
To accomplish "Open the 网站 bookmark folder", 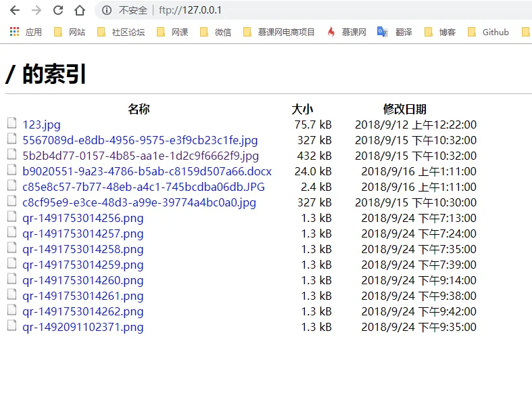I will pos(70,32).
